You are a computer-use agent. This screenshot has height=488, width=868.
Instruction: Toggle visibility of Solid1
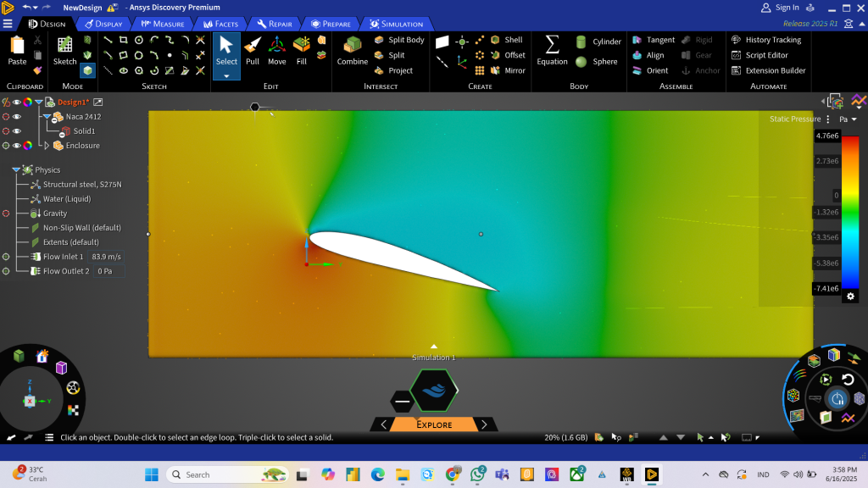pos(16,131)
